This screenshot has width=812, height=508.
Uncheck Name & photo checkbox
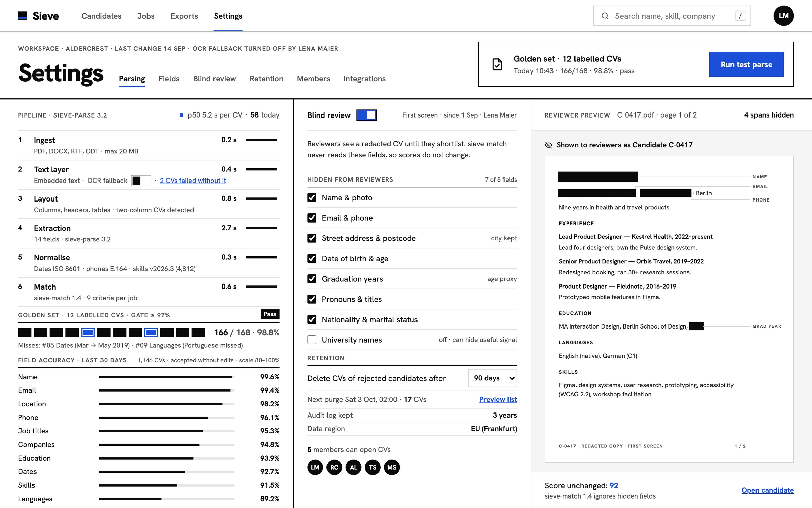tap(312, 198)
